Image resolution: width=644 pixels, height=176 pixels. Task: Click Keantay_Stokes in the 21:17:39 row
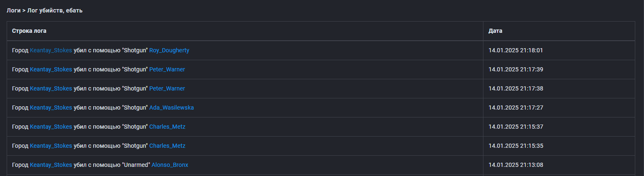coord(51,69)
